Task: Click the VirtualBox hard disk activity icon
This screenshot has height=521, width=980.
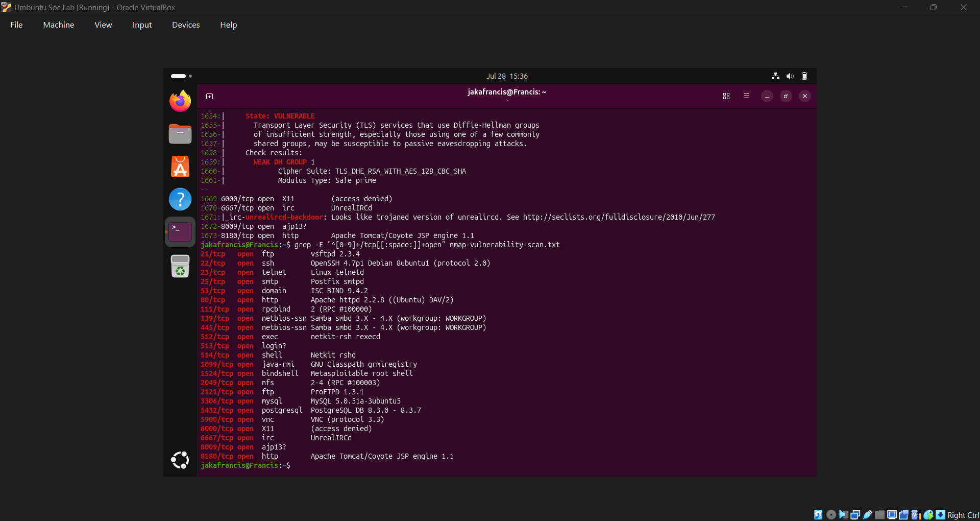Action: click(818, 515)
